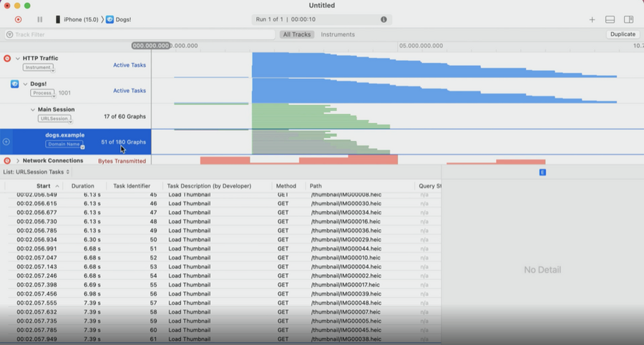Viewport: 644px width, 345px height.
Task: Sort by Task Identifier column header
Action: pyautogui.click(x=132, y=186)
